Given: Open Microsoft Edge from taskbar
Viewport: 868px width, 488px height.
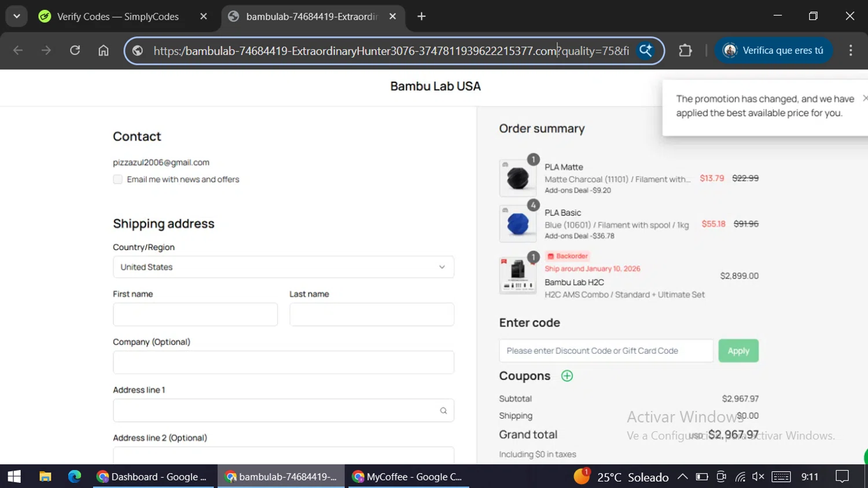Looking at the screenshot, I should pyautogui.click(x=75, y=476).
